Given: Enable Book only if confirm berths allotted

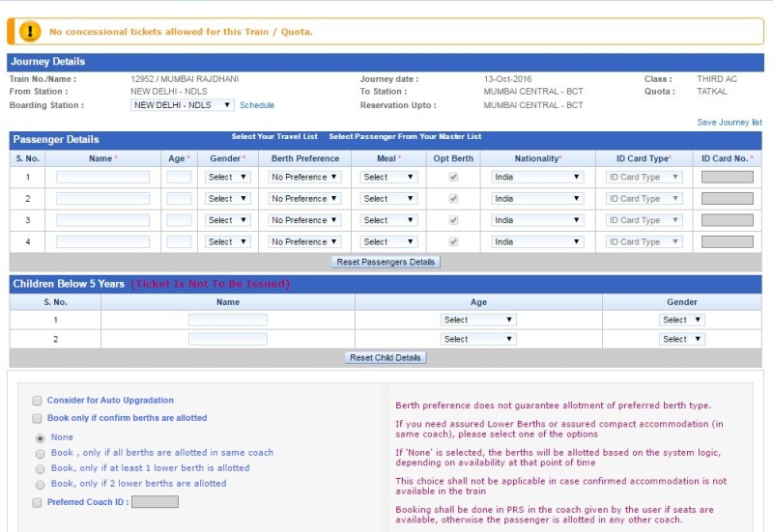Looking at the screenshot, I should click(x=37, y=418).
